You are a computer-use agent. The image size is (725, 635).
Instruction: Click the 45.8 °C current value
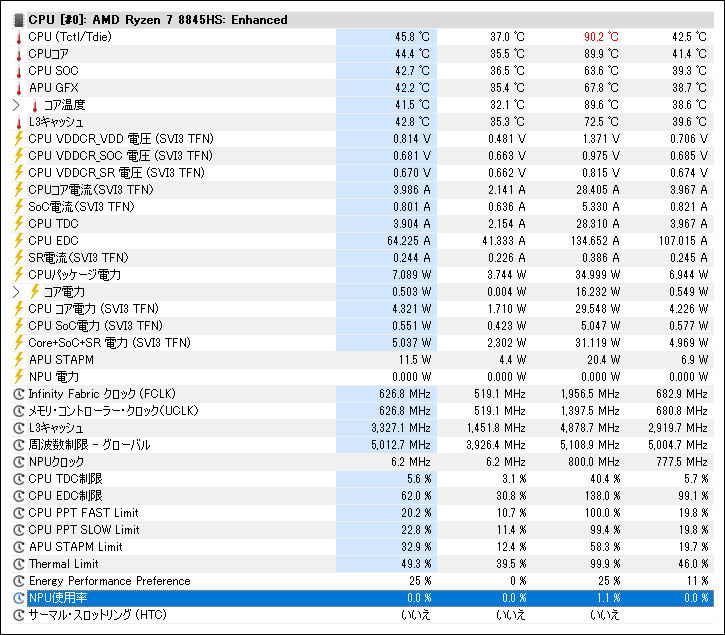coord(412,37)
